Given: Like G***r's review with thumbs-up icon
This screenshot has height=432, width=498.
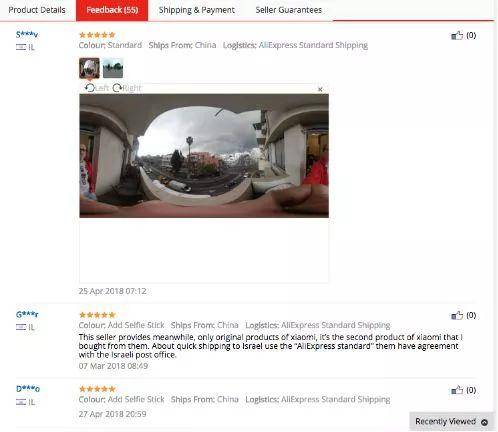Looking at the screenshot, I should [457, 315].
